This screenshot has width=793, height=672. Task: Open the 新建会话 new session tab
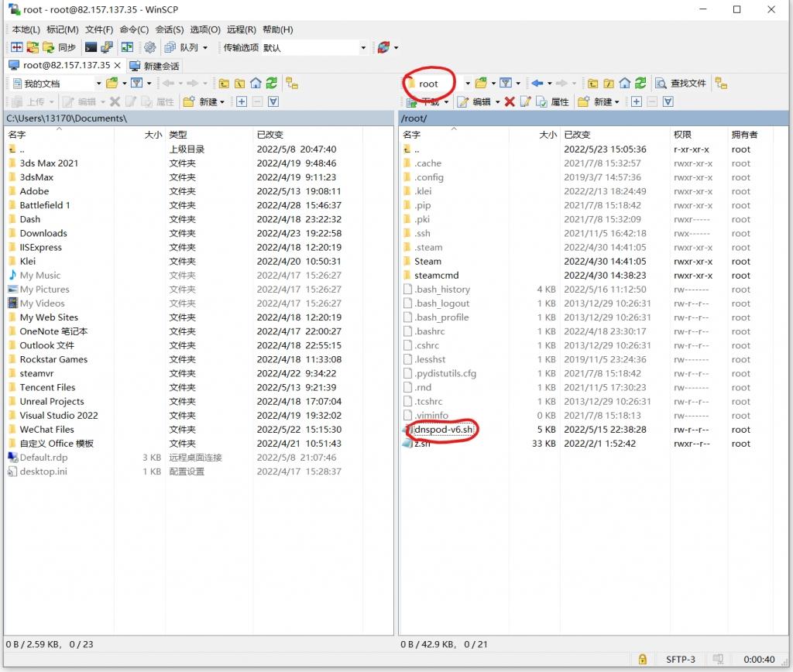pos(154,66)
